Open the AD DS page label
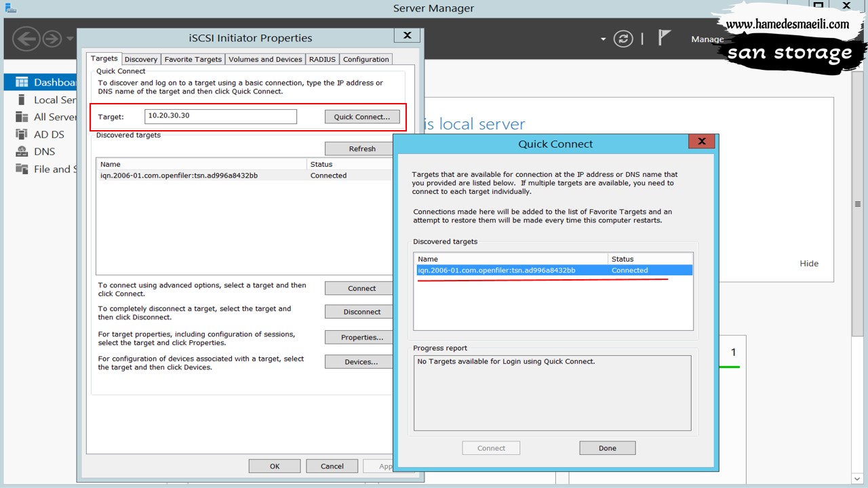The image size is (868, 488). (49, 134)
